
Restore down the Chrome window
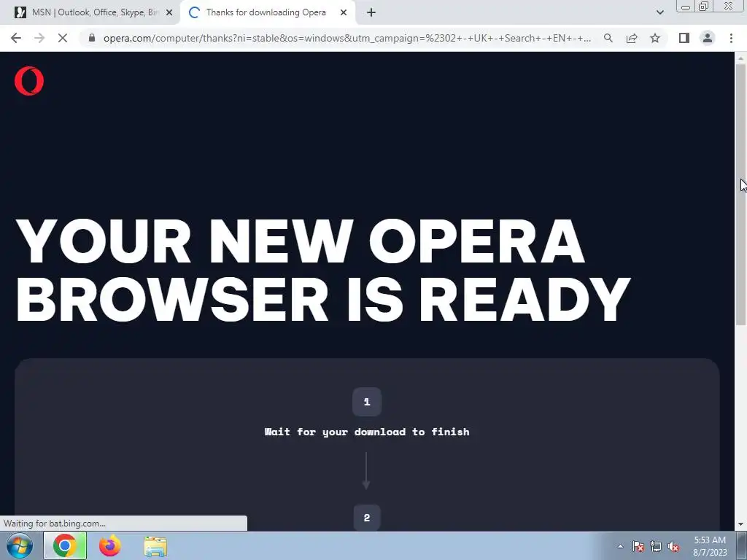pyautogui.click(x=704, y=6)
